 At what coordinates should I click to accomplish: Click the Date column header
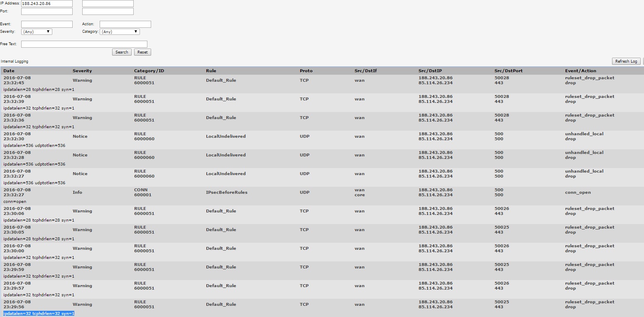pyautogui.click(x=9, y=71)
